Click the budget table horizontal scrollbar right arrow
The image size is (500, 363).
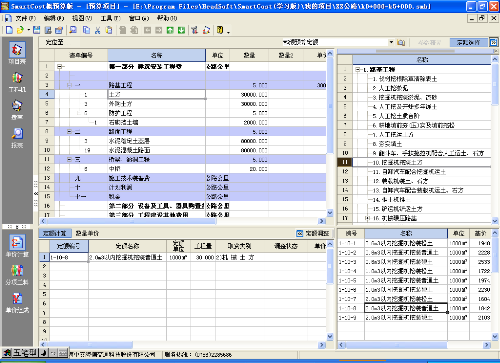tap(322, 221)
